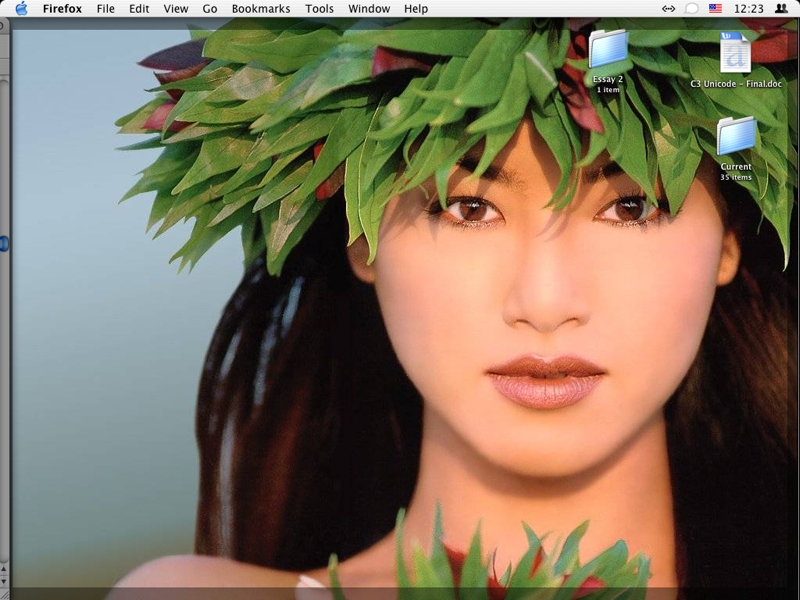Screen dimensions: 800x600
Task: Open the File menu
Action: (x=105, y=9)
